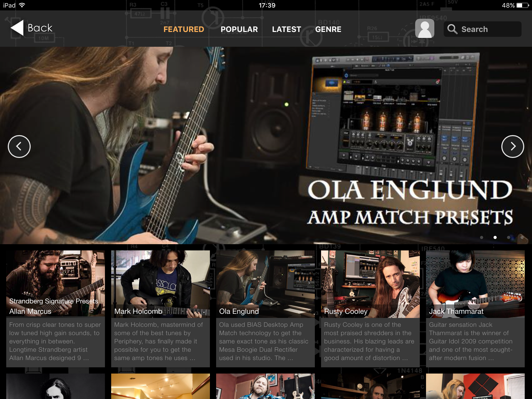Tap the Back text label

click(40, 28)
